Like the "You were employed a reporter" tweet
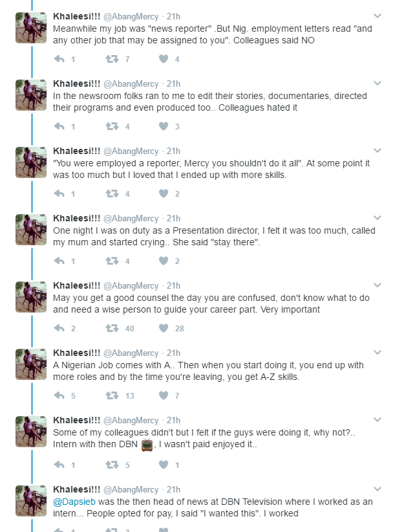 (164, 194)
